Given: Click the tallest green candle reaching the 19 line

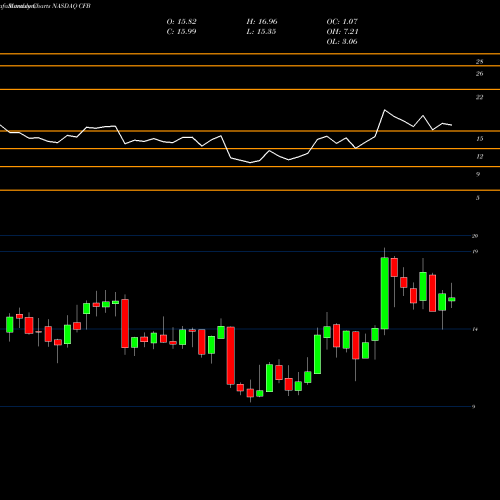Looking at the screenshot, I should [x=385, y=293].
